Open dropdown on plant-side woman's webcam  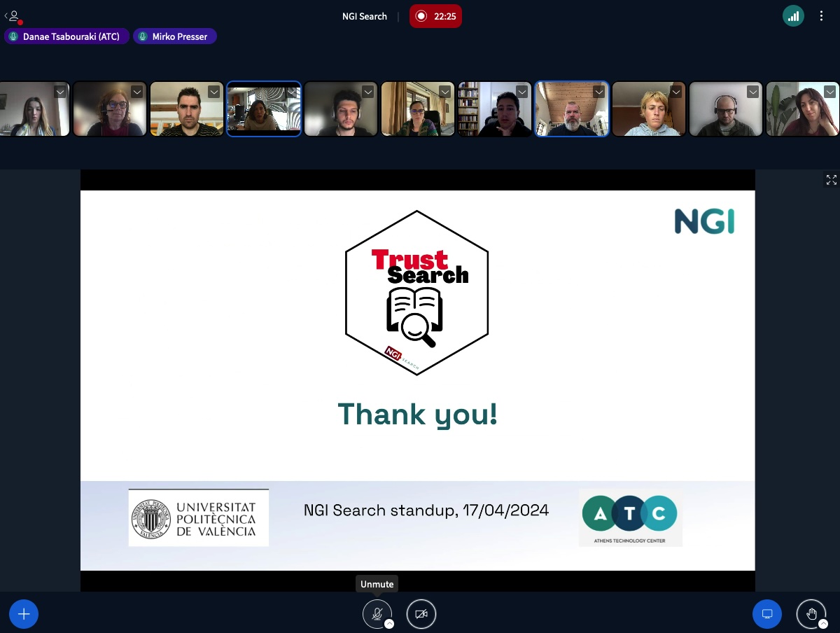coord(830,92)
